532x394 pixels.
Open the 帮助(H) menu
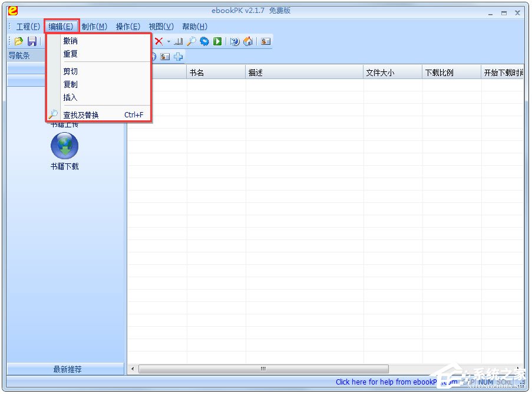(195, 27)
